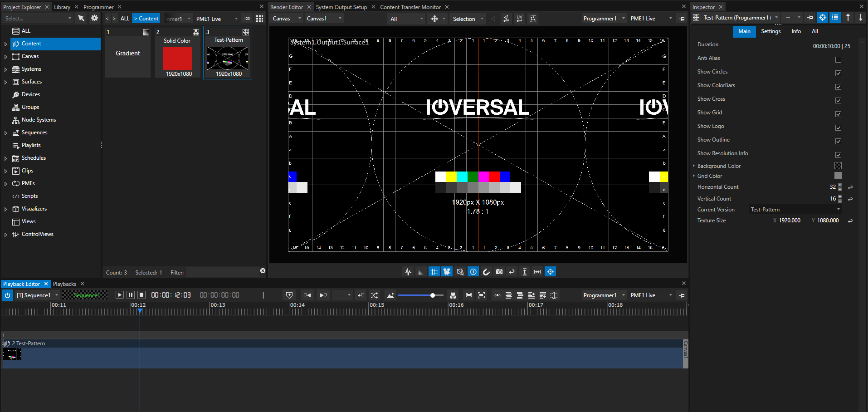Image resolution: width=868 pixels, height=412 pixels.
Task: Expand the Sequences tree node
Action: click(x=5, y=133)
